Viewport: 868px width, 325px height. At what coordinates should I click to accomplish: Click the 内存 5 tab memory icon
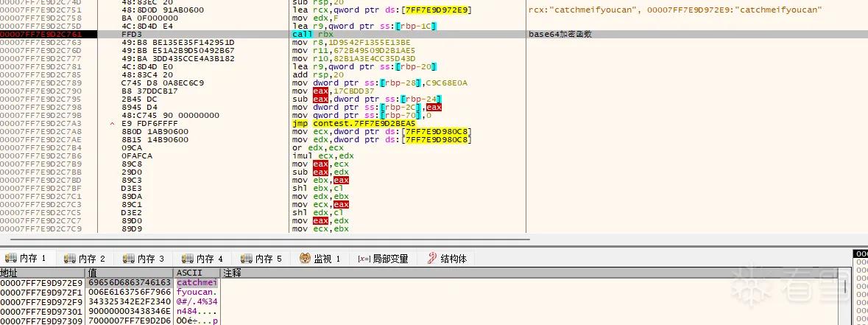point(247,259)
